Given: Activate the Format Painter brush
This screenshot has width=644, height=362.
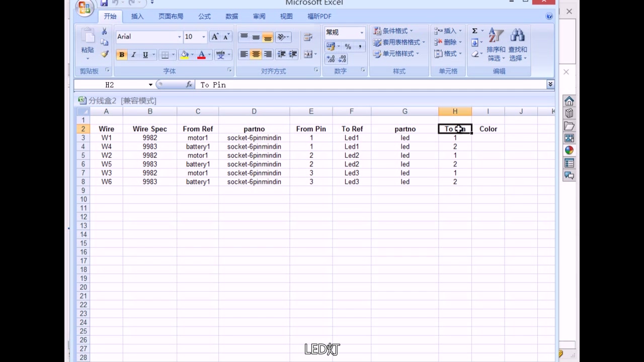Looking at the screenshot, I should (104, 54).
